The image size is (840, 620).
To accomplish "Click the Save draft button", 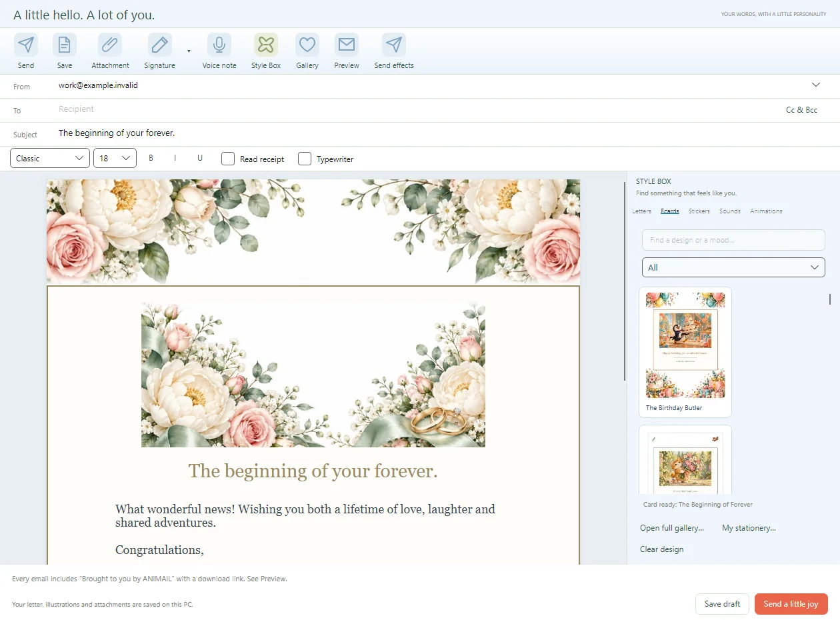I will tap(722, 604).
